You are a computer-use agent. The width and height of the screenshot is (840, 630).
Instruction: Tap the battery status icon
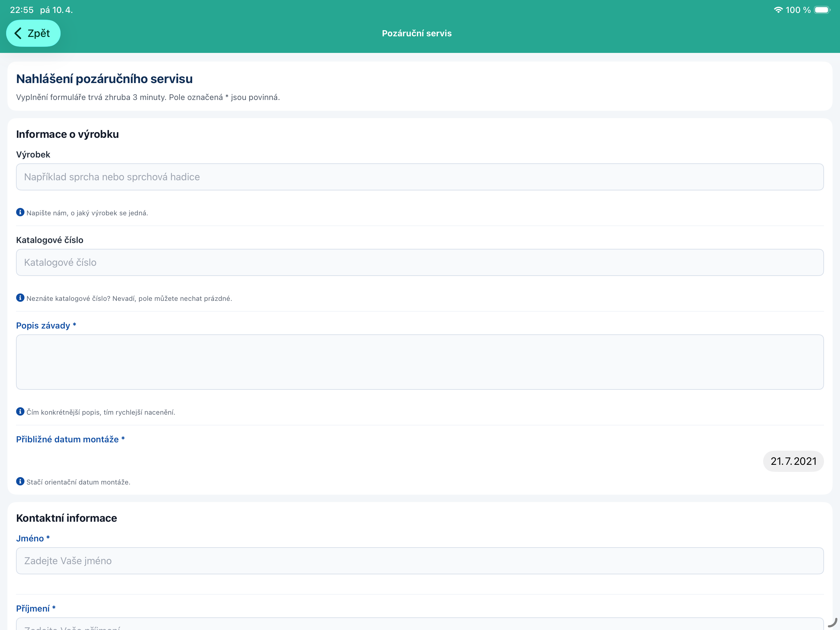pos(822,10)
